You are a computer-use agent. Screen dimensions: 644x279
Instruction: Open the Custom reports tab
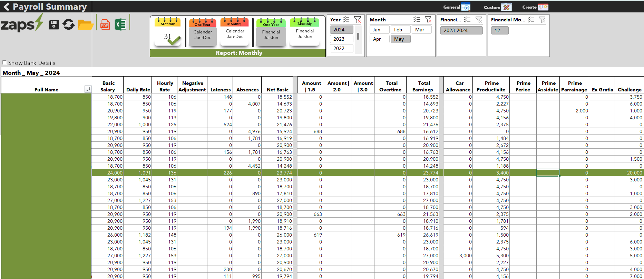497,7
